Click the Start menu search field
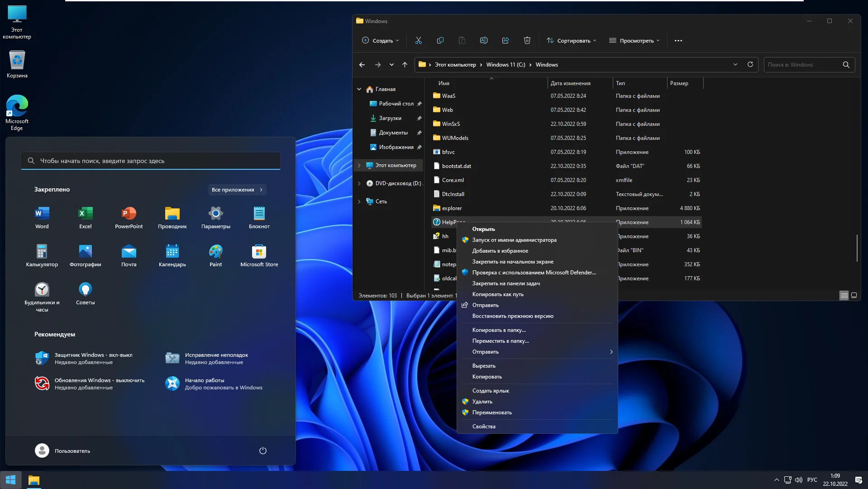Image resolution: width=868 pixels, height=489 pixels. coord(151,161)
